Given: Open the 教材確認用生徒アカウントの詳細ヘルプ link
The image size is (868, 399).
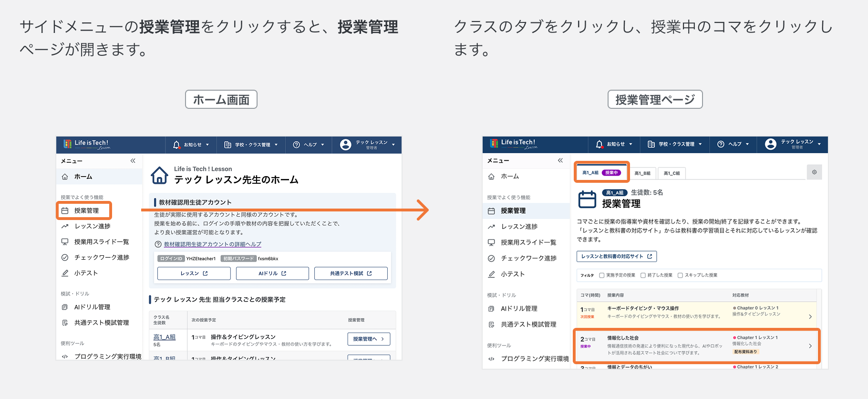Looking at the screenshot, I should click(213, 244).
